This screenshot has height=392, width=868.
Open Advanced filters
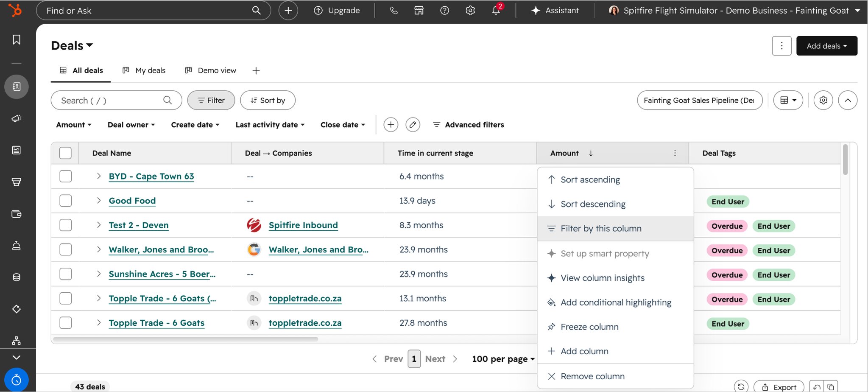469,125
